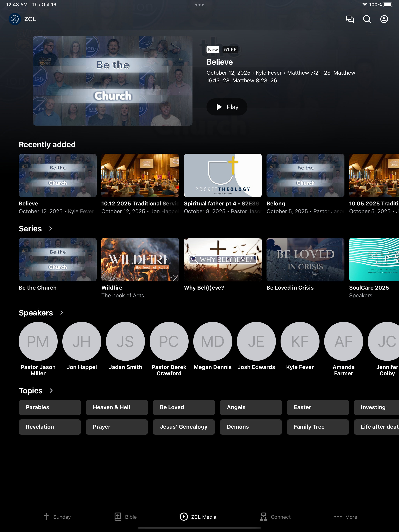Choose the Heaven & Hell topic
This screenshot has width=399, height=532.
click(x=117, y=407)
